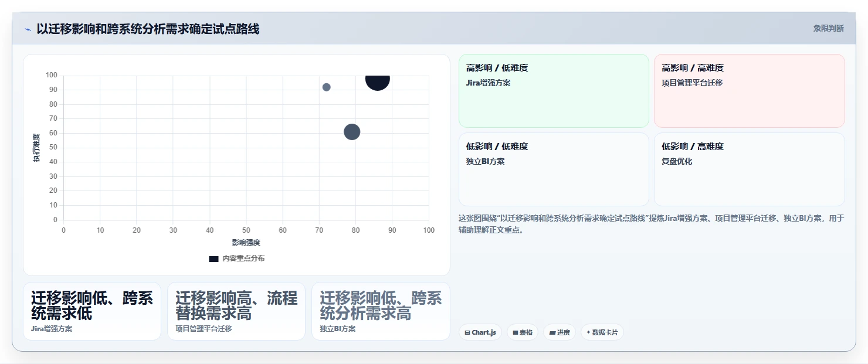Screen dimensions: 868x364
Task: Select the 迁移影响高、流程替换需求高 card
Action: click(x=236, y=311)
